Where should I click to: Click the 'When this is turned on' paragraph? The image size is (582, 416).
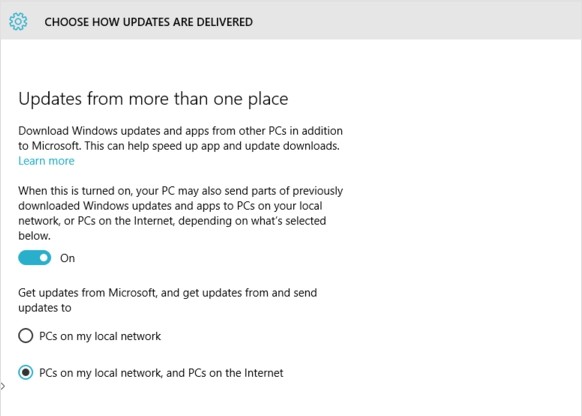pos(180,213)
